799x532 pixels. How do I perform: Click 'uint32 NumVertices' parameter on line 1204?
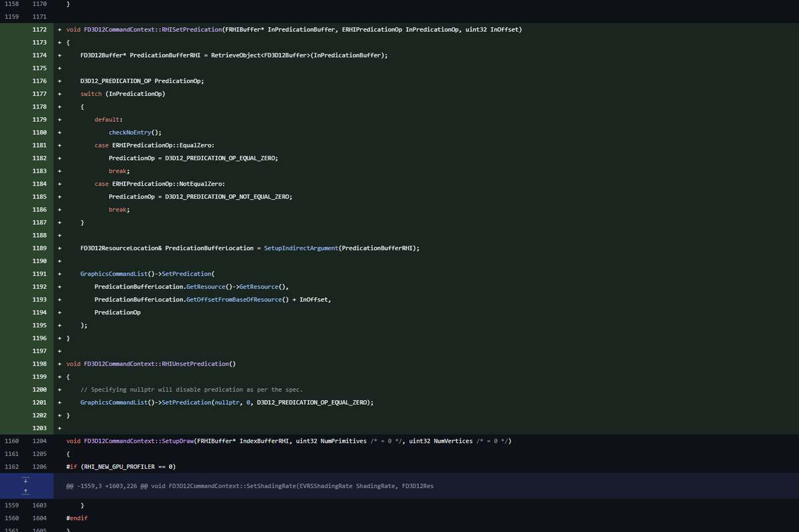(441, 441)
